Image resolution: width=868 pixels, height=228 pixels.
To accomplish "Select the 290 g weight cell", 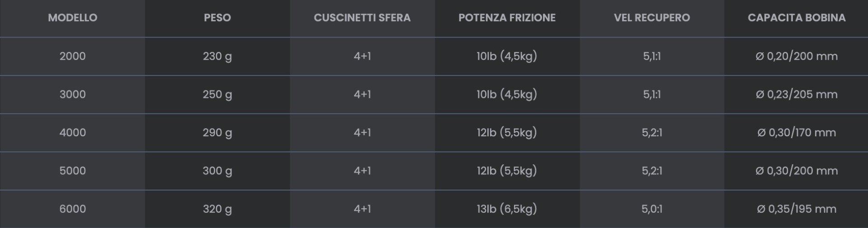I will [x=217, y=132].
